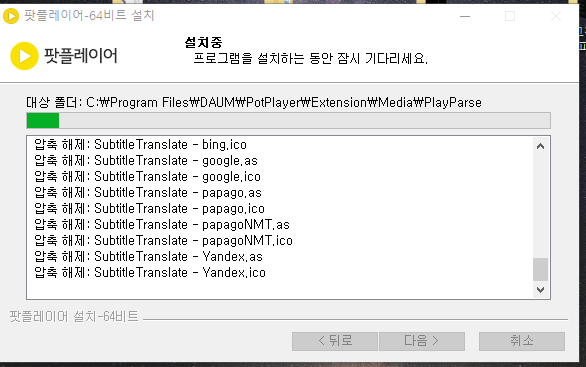The height and width of the screenshot is (367, 586).
Task: Click the < 뒤로 back button
Action: (335, 341)
